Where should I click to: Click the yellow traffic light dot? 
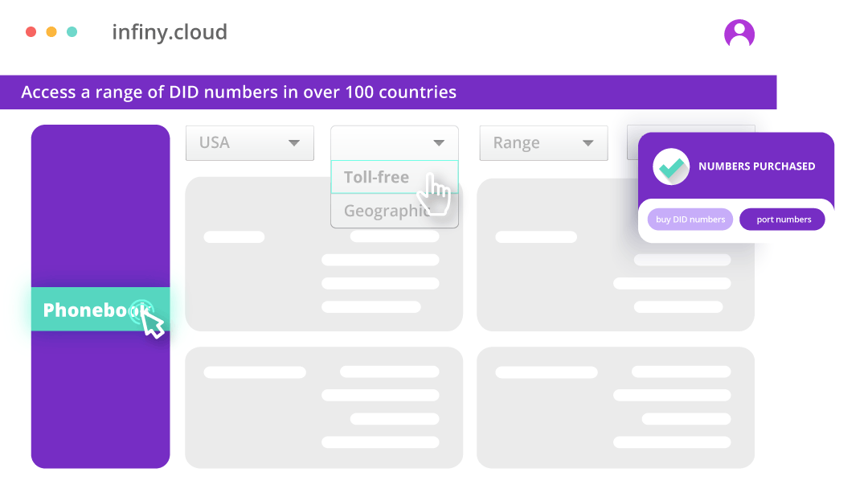point(51,32)
